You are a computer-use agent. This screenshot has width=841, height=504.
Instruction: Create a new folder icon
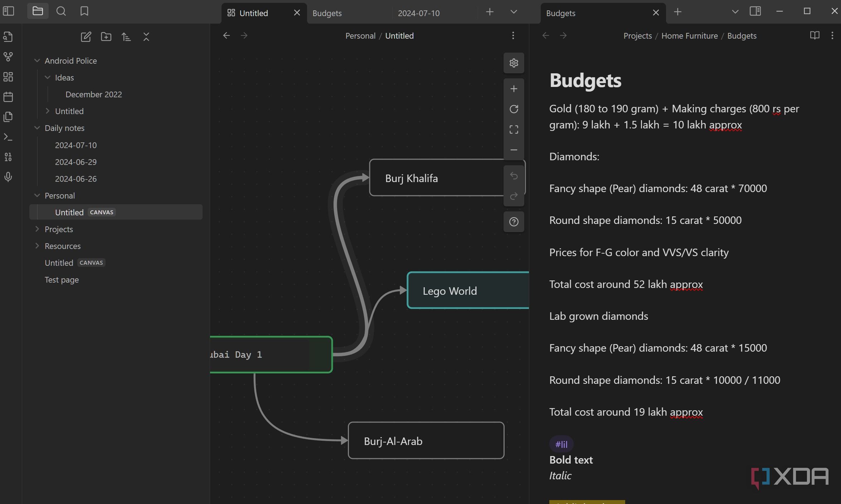(106, 36)
